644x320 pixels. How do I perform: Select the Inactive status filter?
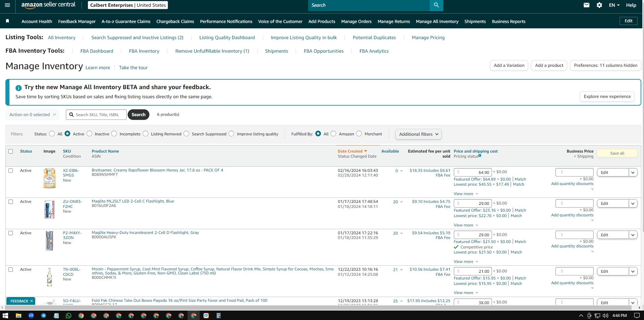pos(90,134)
